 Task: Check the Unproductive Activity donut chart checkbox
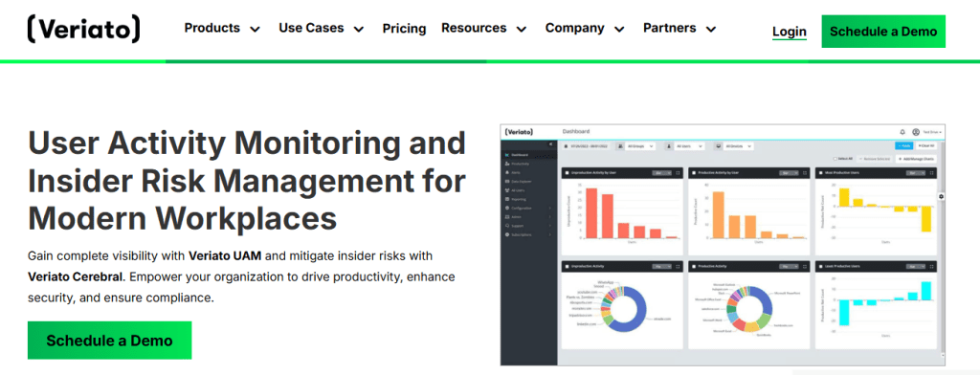(567, 266)
